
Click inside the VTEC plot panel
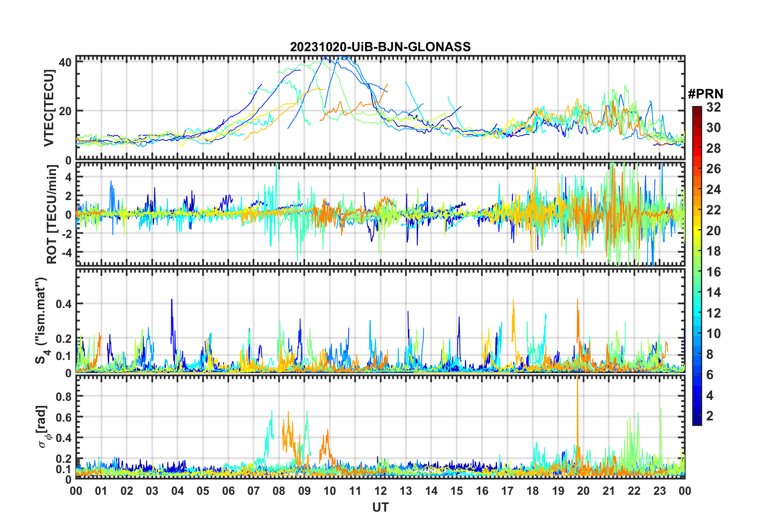coord(380,108)
